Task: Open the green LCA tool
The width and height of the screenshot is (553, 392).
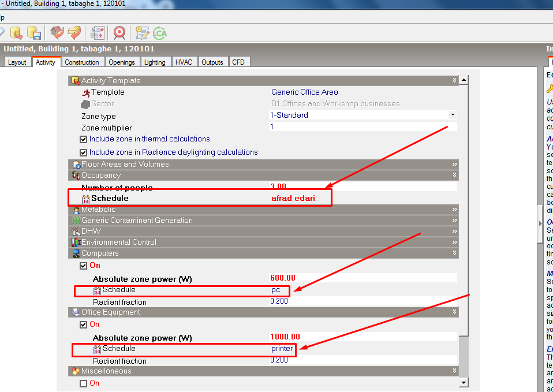Action: pos(159,33)
